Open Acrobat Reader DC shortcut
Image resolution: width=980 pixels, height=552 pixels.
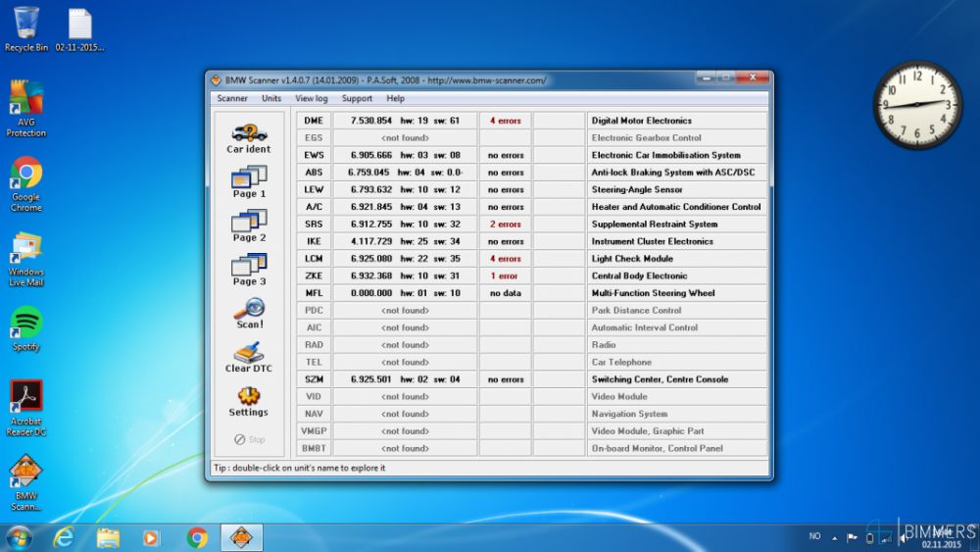(25, 408)
